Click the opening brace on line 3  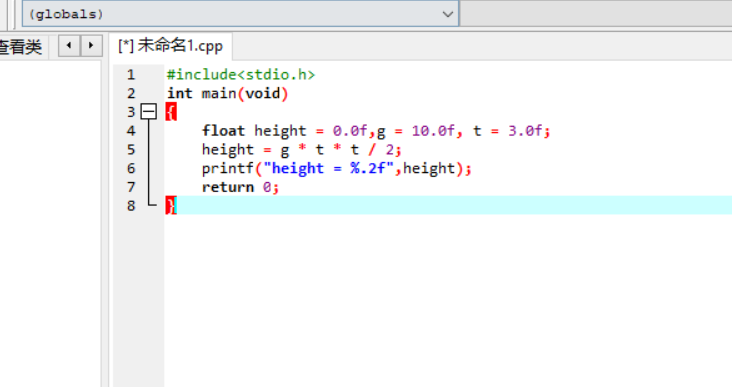pos(171,112)
